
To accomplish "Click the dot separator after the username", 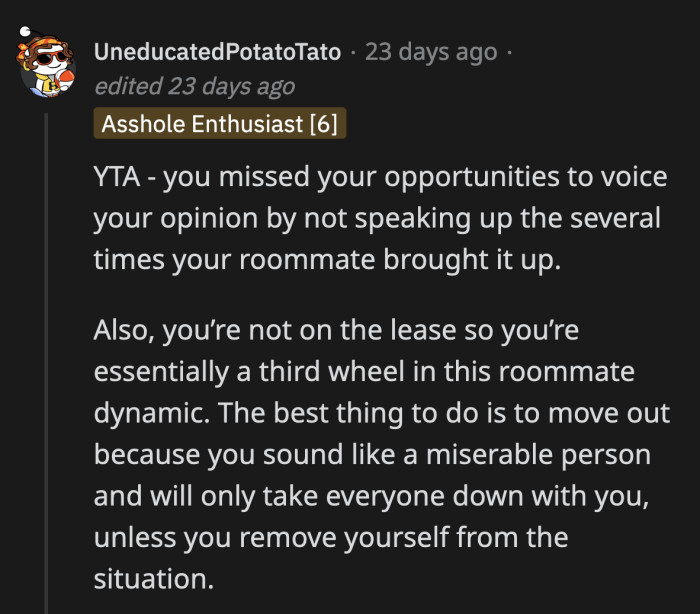I will pyautogui.click(x=354, y=52).
